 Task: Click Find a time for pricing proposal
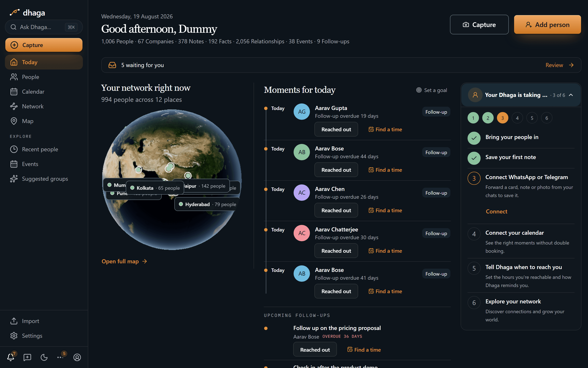point(364,350)
